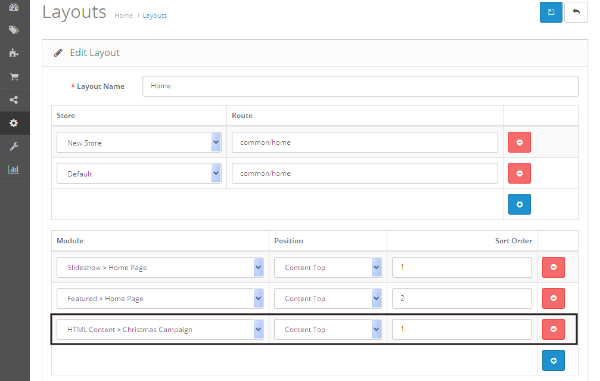Click the Edit Layout panel title
Image resolution: width=600 pixels, height=381 pixels.
pyautogui.click(x=95, y=53)
